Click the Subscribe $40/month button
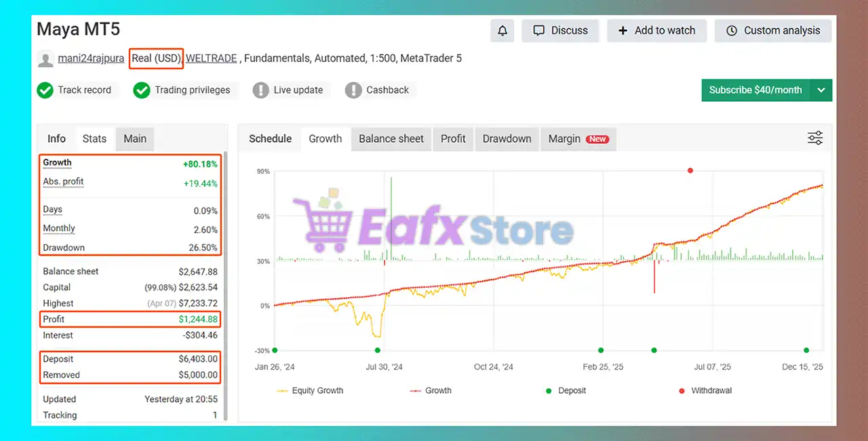This screenshot has height=441, width=868. 755,90
